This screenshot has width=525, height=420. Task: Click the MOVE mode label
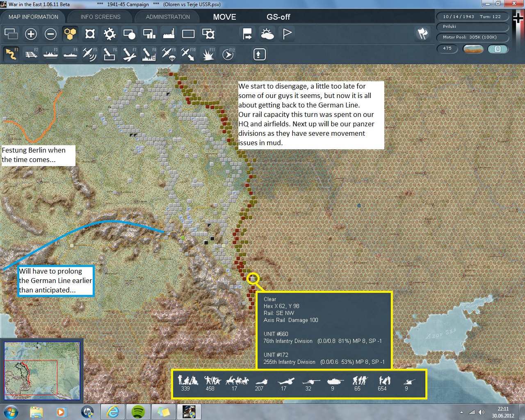(x=225, y=17)
